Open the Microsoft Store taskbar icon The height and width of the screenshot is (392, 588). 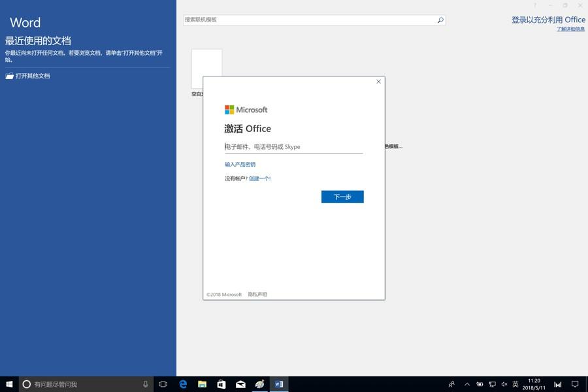point(221,384)
